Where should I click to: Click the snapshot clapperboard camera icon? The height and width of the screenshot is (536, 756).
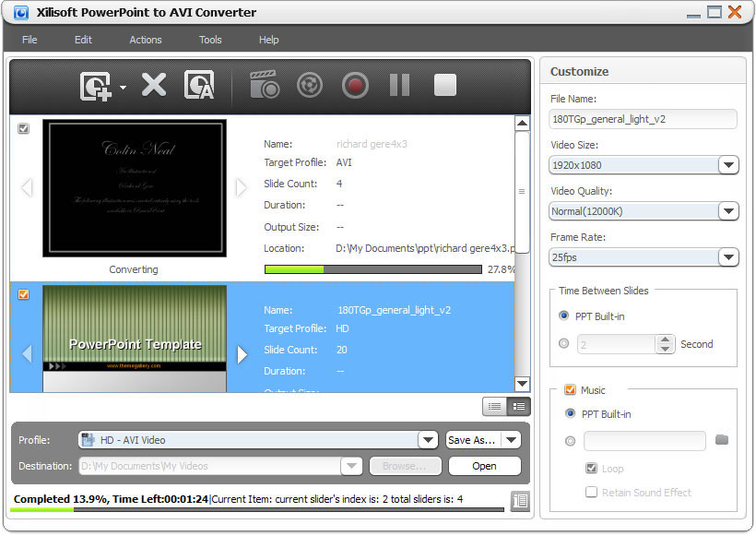click(x=265, y=86)
